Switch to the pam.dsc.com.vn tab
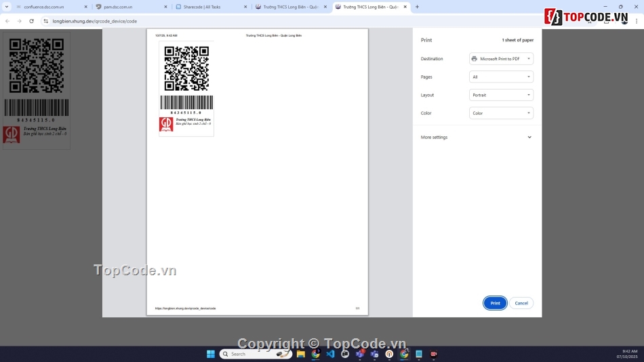The image size is (644, 362). tap(129, 7)
